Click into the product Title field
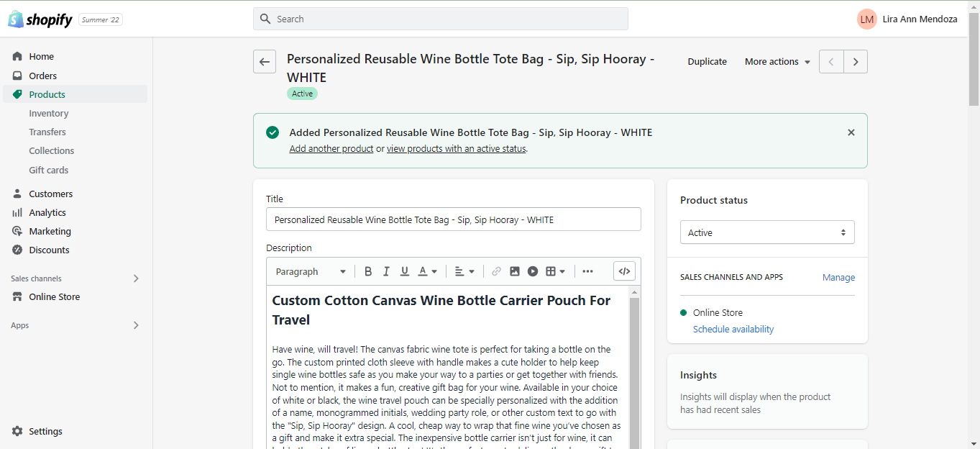 (454, 219)
